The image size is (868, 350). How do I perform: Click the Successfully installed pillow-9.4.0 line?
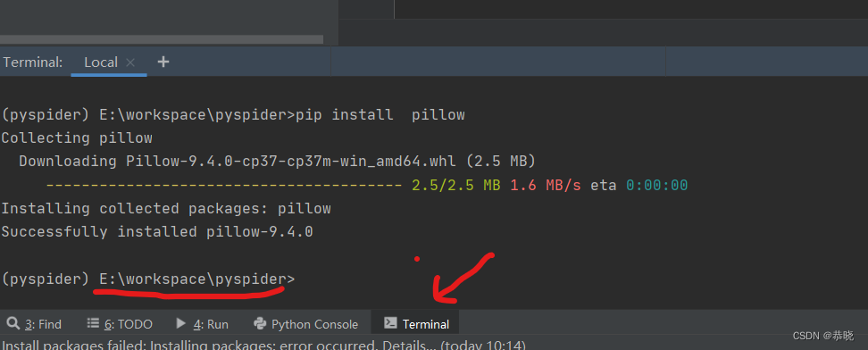point(157,231)
